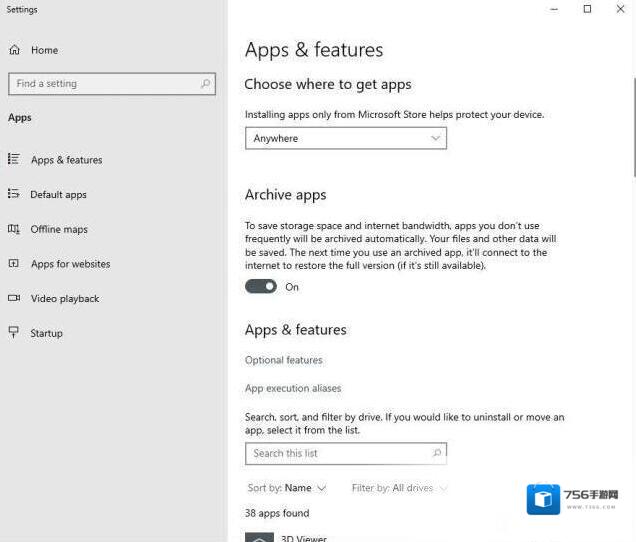Click the magnifier in Find a setting

[x=206, y=84]
